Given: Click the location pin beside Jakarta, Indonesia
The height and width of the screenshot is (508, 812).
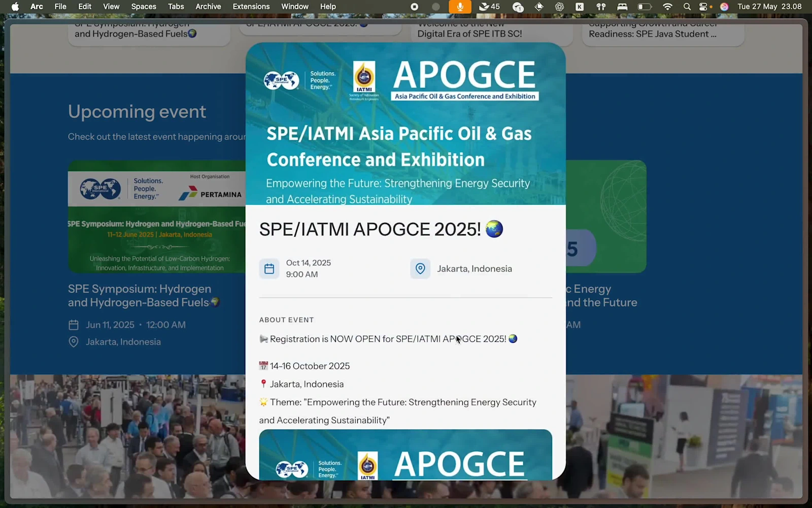Looking at the screenshot, I should pyautogui.click(x=420, y=269).
